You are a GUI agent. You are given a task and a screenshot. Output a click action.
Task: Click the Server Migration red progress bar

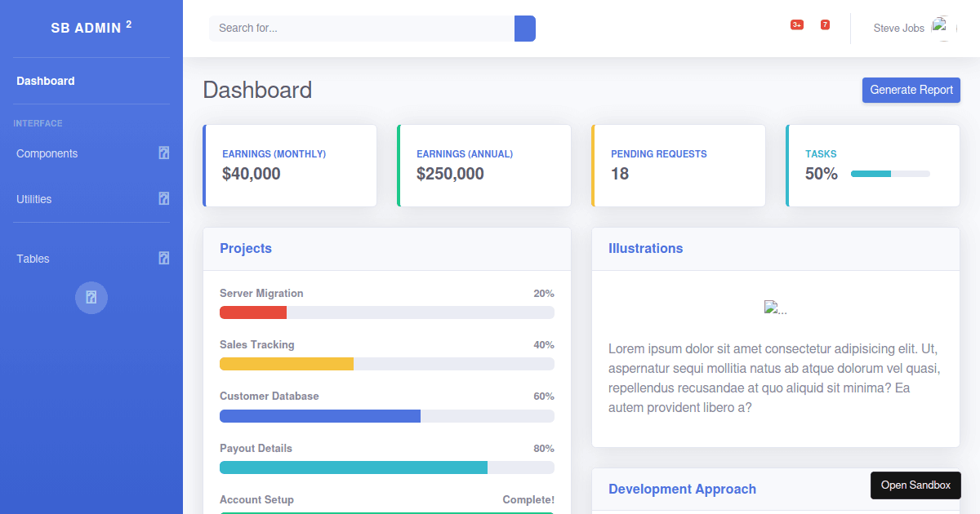[x=253, y=312]
